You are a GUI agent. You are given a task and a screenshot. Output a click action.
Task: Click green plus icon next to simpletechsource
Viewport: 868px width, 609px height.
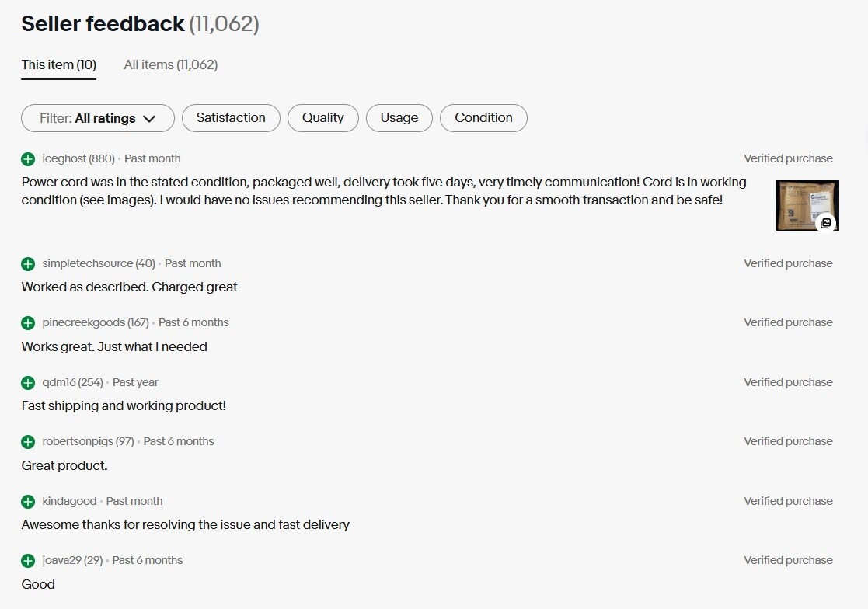[x=28, y=264]
